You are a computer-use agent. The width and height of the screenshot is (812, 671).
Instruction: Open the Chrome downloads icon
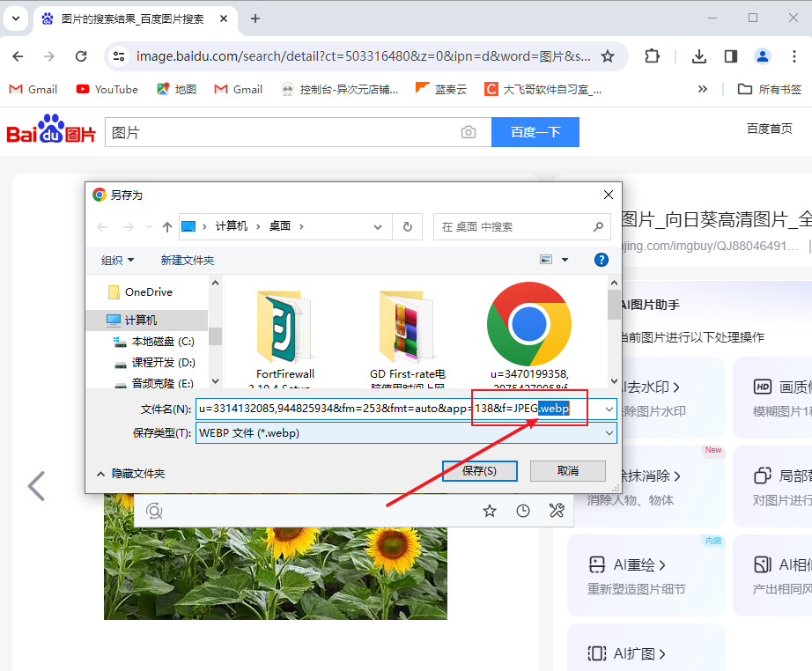tap(699, 56)
